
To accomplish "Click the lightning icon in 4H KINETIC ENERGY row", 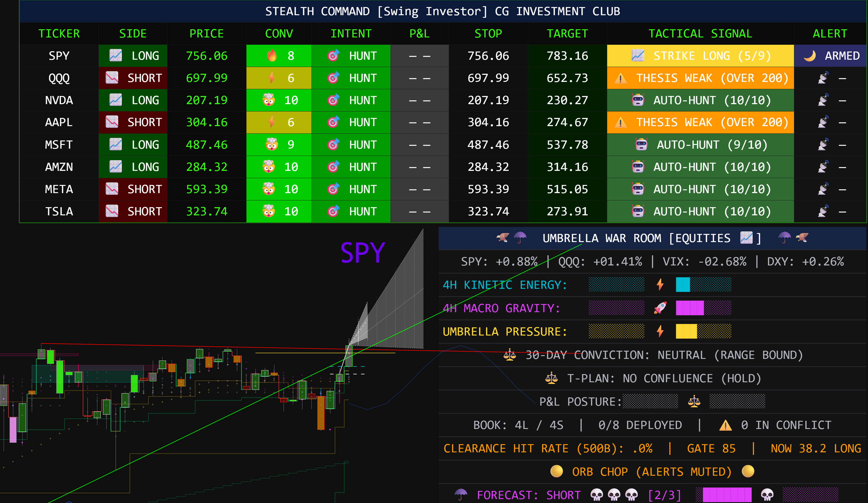I will tap(660, 285).
